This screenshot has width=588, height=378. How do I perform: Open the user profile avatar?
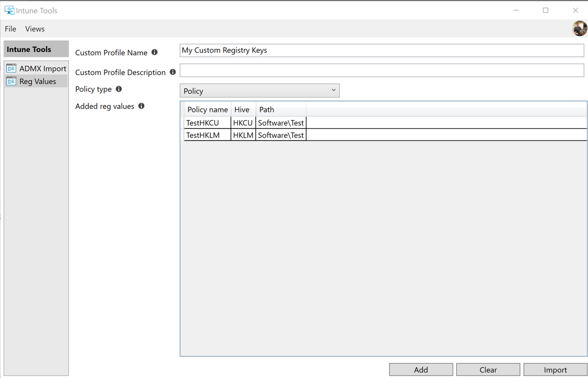click(580, 28)
